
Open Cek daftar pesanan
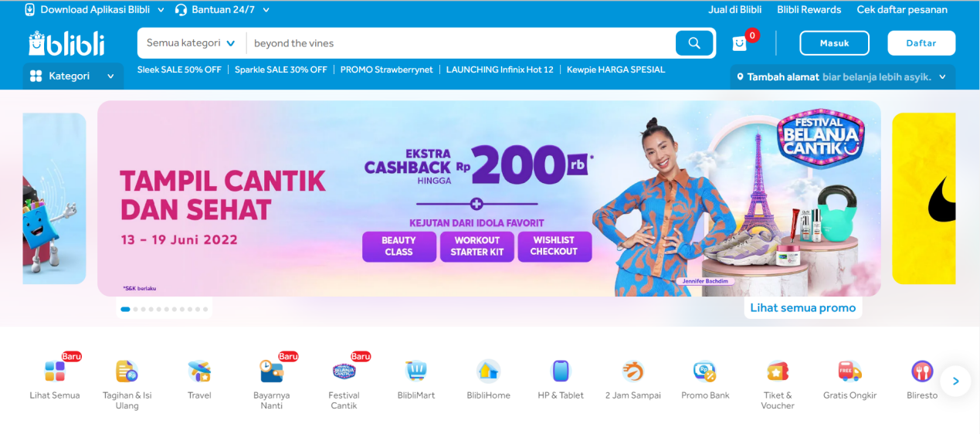click(x=902, y=10)
